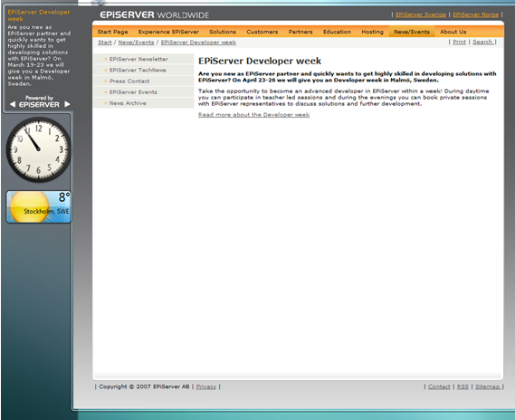Click the Search link
The image size is (515, 420).
click(x=482, y=42)
